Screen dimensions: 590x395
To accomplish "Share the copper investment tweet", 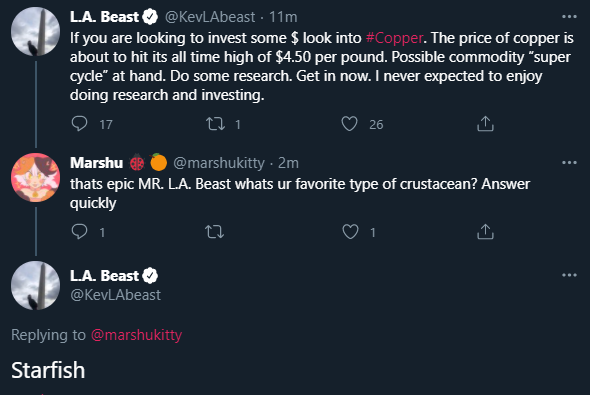I will (x=485, y=124).
